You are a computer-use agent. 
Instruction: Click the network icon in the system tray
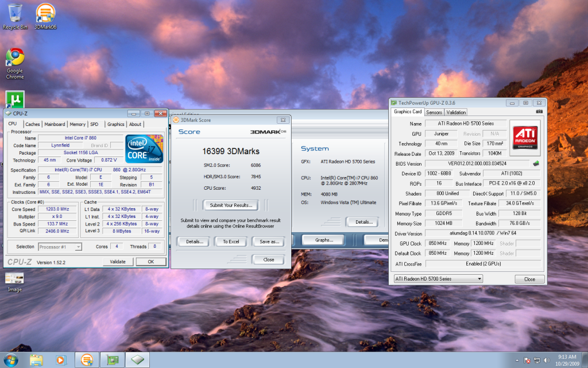click(x=537, y=360)
